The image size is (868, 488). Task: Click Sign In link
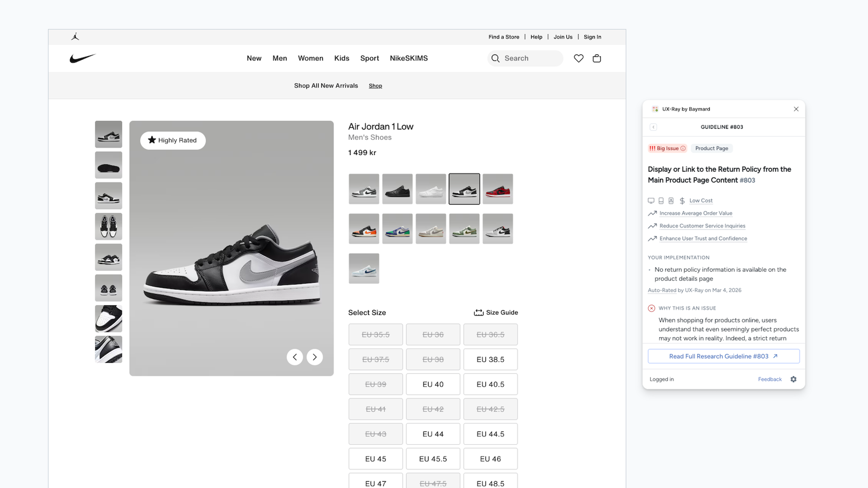click(x=592, y=37)
